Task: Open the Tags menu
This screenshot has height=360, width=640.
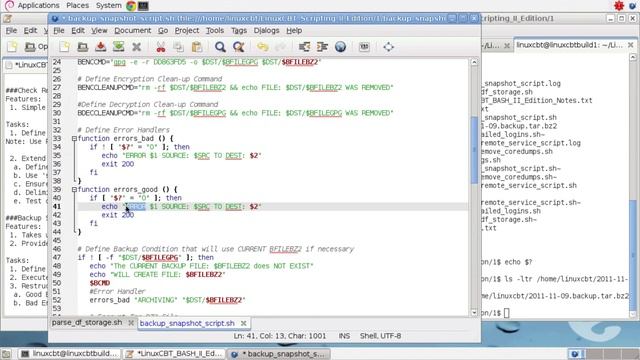Action: [239, 31]
